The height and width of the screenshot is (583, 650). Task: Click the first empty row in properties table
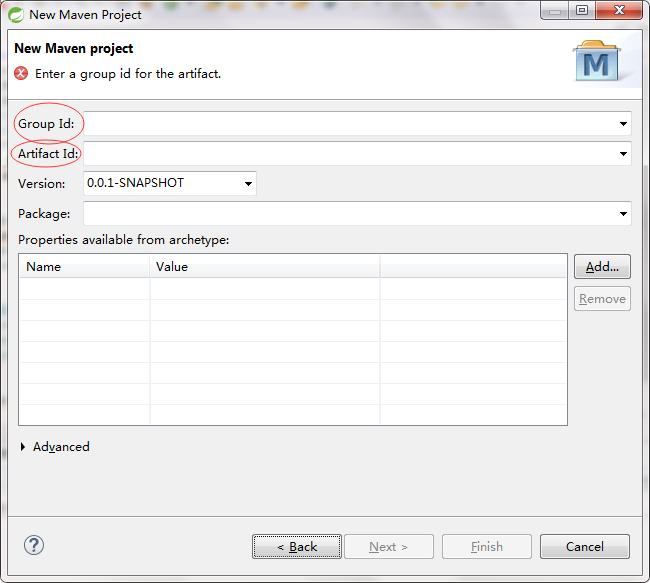[293, 289]
